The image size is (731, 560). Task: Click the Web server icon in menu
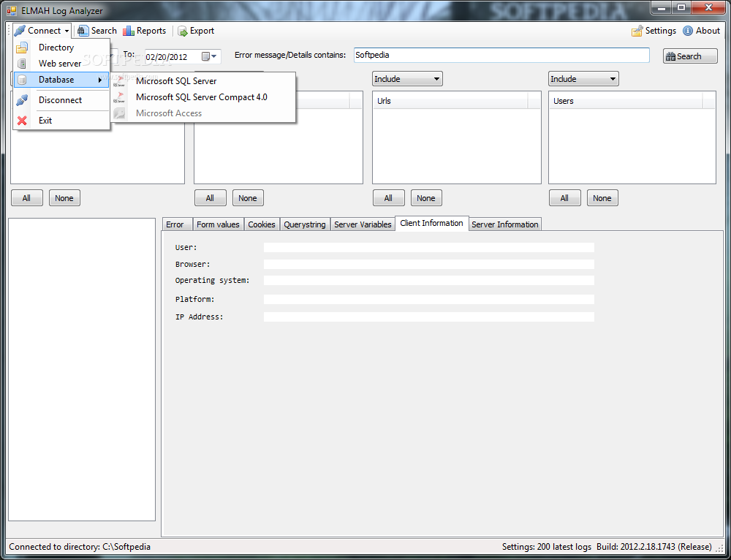coord(21,64)
